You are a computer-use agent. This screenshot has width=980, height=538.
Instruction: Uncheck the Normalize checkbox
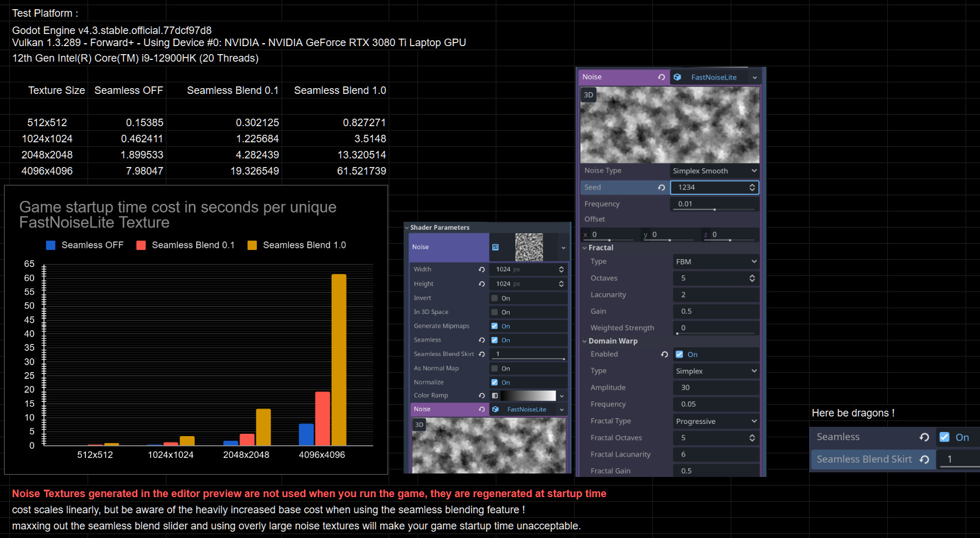(x=495, y=382)
